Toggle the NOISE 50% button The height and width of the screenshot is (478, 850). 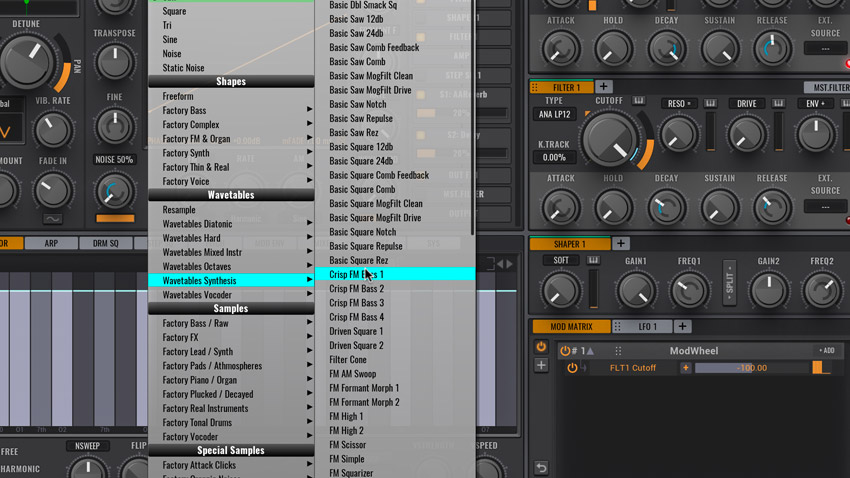(114, 160)
